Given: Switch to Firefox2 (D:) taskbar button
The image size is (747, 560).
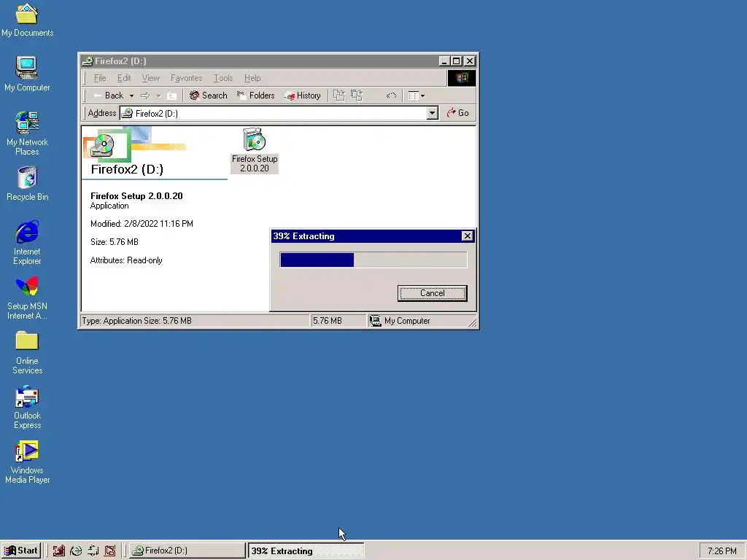Looking at the screenshot, I should click(187, 551).
